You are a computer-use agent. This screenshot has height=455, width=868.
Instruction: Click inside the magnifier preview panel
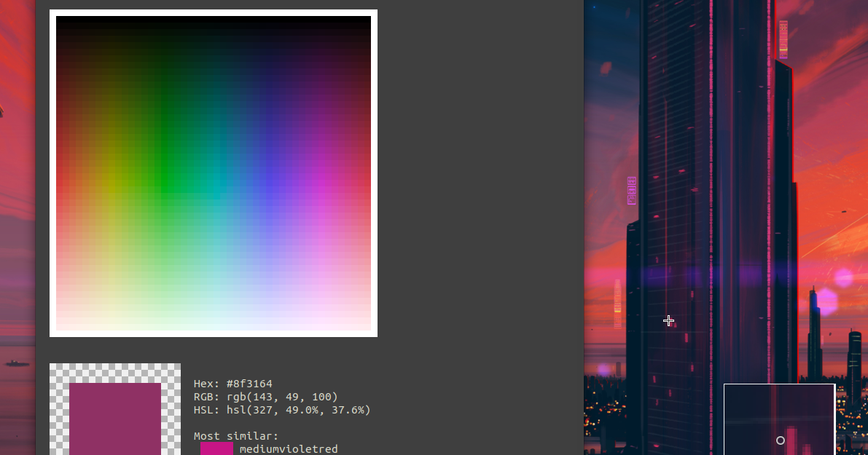click(779, 419)
